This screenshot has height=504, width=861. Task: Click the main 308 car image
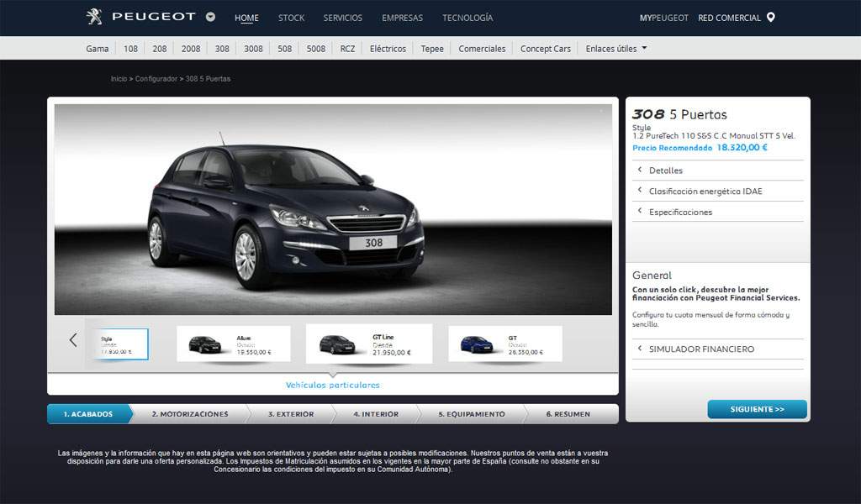coord(333,209)
